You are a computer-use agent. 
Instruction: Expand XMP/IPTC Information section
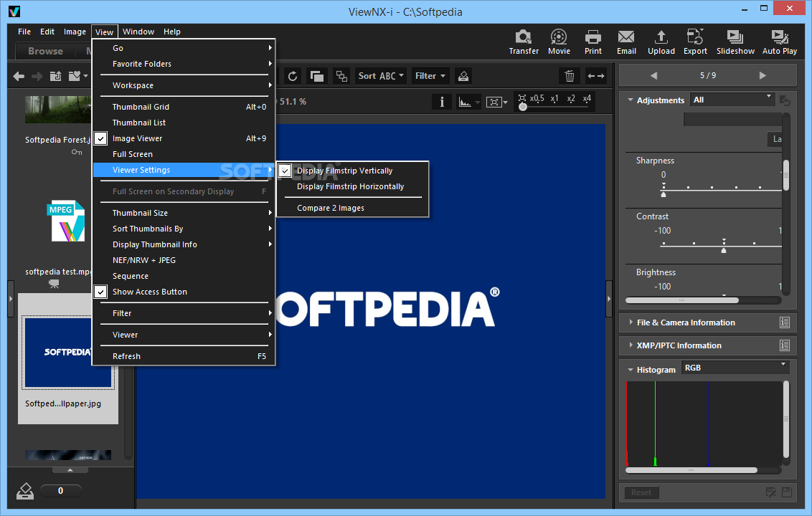click(x=631, y=345)
